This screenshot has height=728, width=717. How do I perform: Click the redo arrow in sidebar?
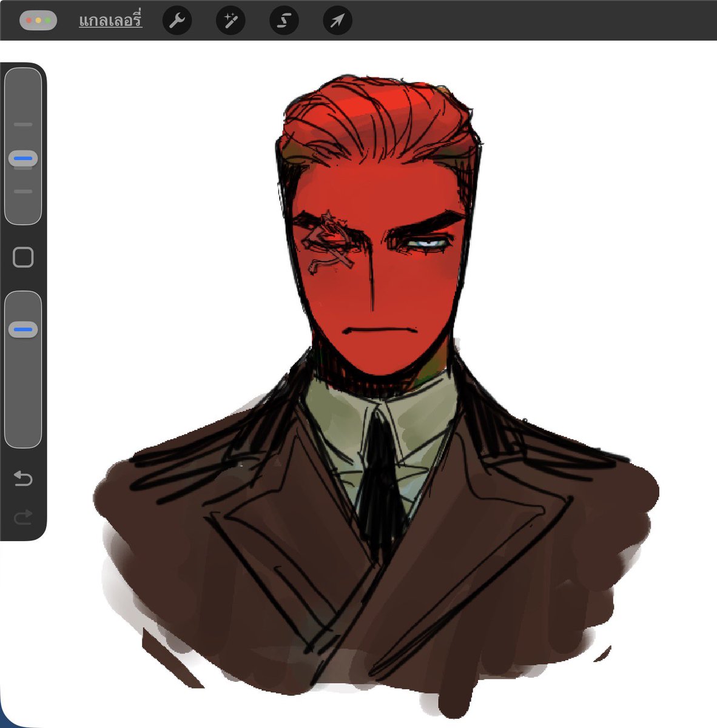23,517
